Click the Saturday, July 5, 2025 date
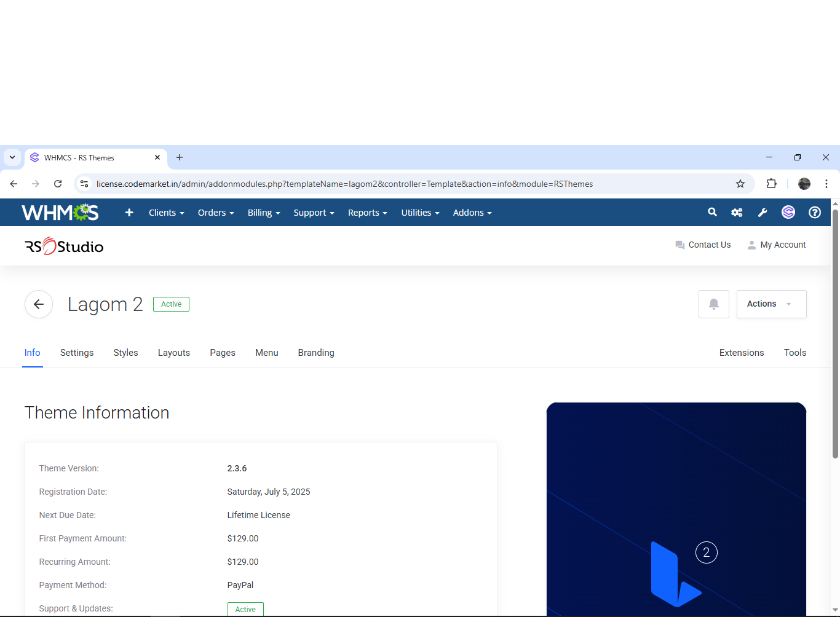840x617 pixels. click(x=269, y=492)
